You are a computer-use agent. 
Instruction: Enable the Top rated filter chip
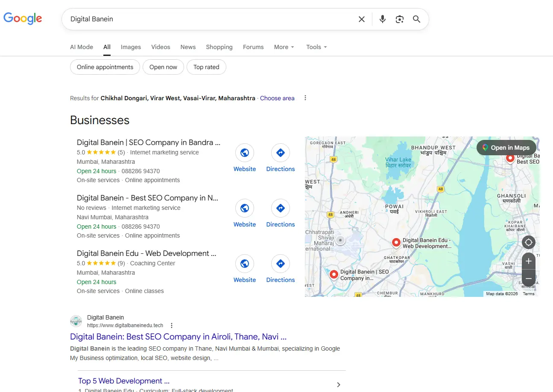206,67
